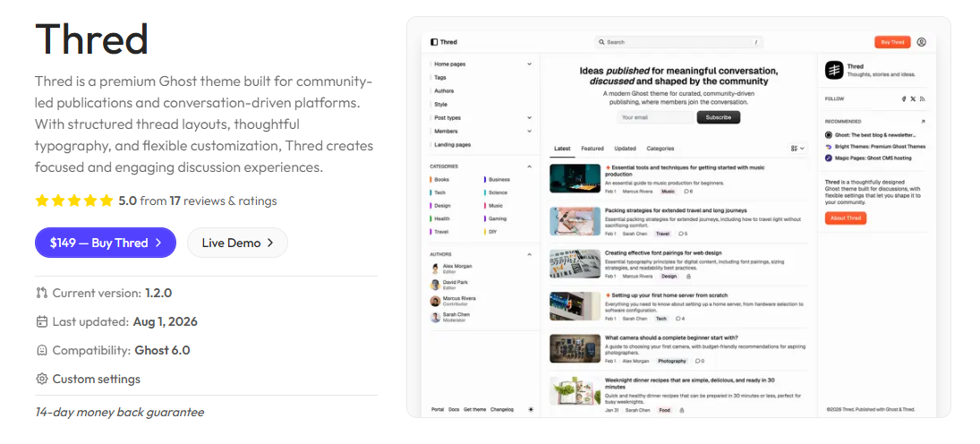Click the About Thred button
The width and height of the screenshot is (980, 444).
[846, 218]
